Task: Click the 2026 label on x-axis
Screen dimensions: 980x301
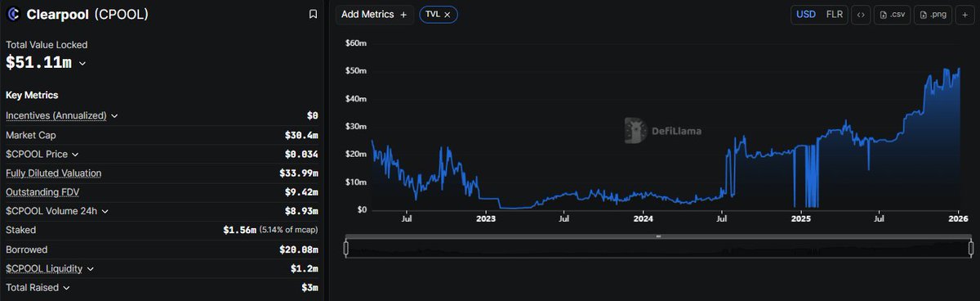Action: [x=959, y=219]
